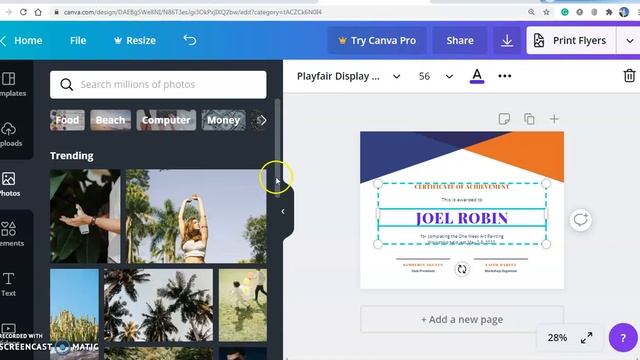Filter photos by Food category
640x360 pixels.
(x=67, y=120)
